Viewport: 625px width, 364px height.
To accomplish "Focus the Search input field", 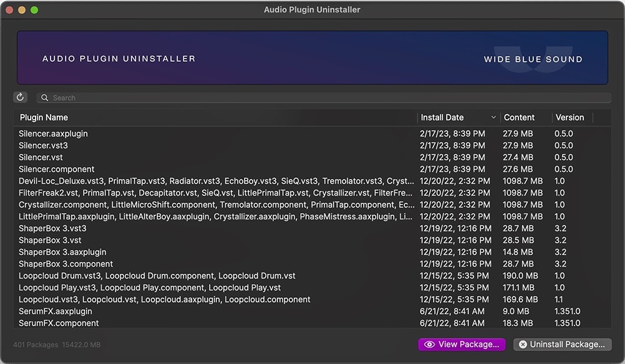I will (324, 98).
